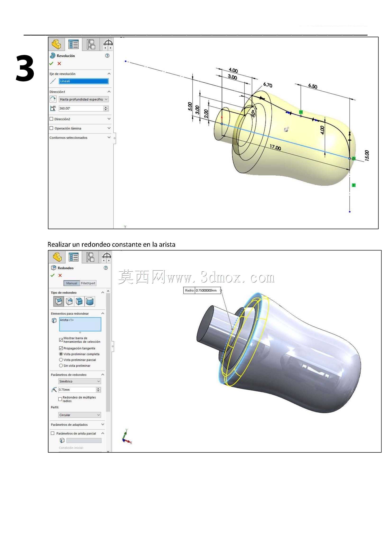Click the Redondeo panel scroll-down arrow
This screenshot has width=392, height=554.
(108, 451)
